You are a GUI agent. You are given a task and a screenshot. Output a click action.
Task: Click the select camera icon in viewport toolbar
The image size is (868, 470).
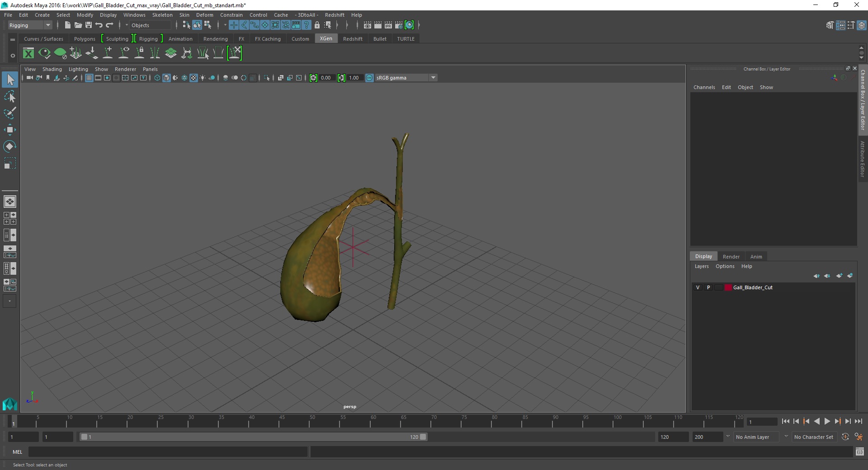click(x=29, y=78)
